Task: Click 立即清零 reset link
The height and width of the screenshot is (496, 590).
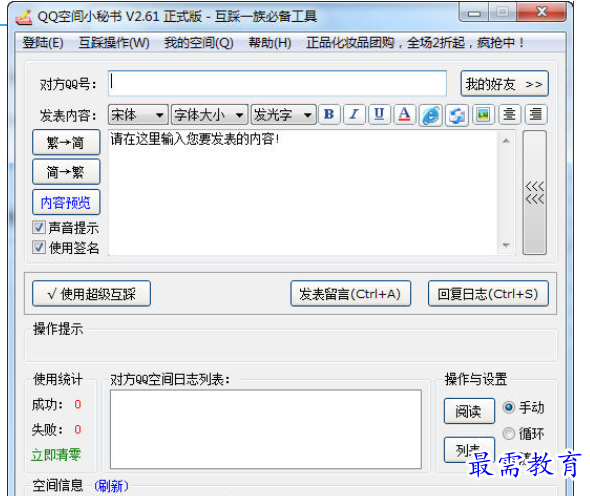Action: [56, 455]
